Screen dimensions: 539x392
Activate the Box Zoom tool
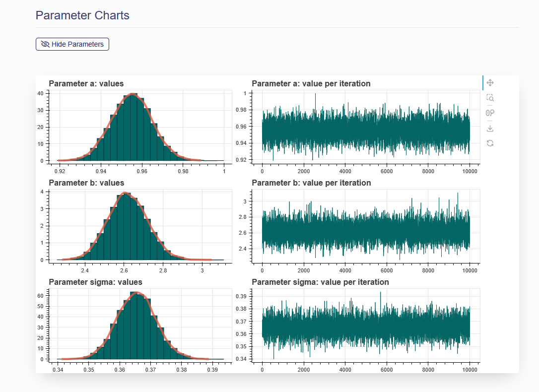click(x=490, y=98)
